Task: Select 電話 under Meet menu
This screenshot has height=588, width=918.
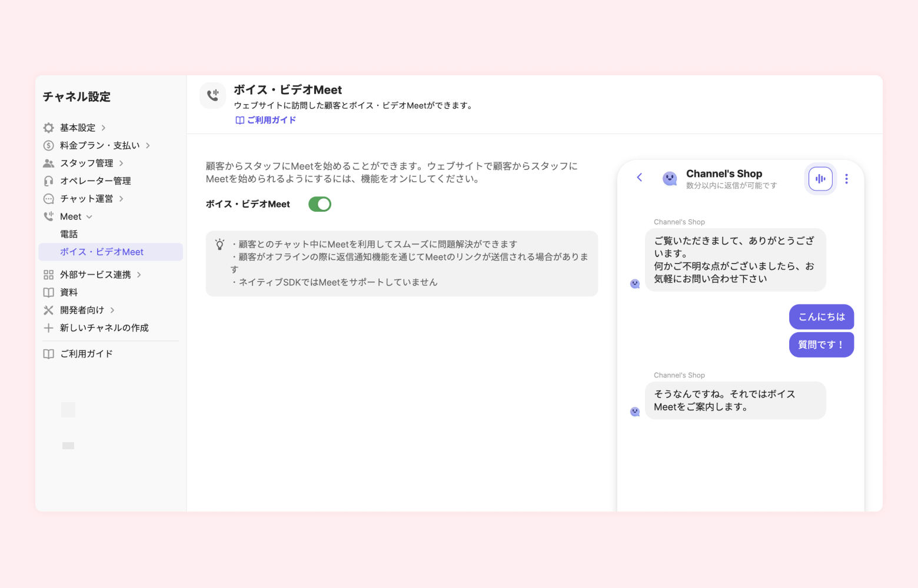Action: 69,234
